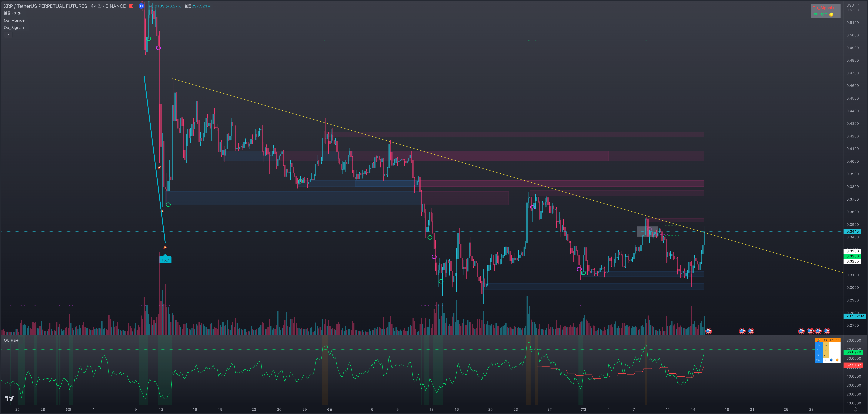
Task: Click the US flag event right of last volume bar
Action: [708, 331]
